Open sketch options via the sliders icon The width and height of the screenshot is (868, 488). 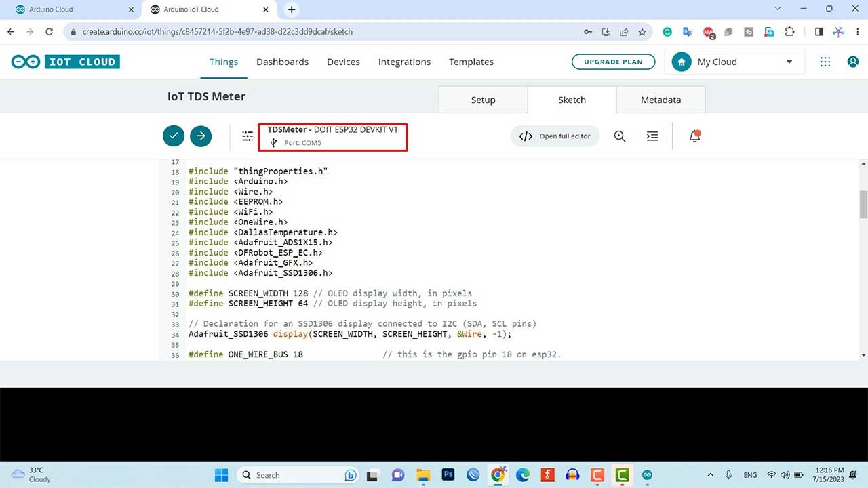click(x=247, y=136)
